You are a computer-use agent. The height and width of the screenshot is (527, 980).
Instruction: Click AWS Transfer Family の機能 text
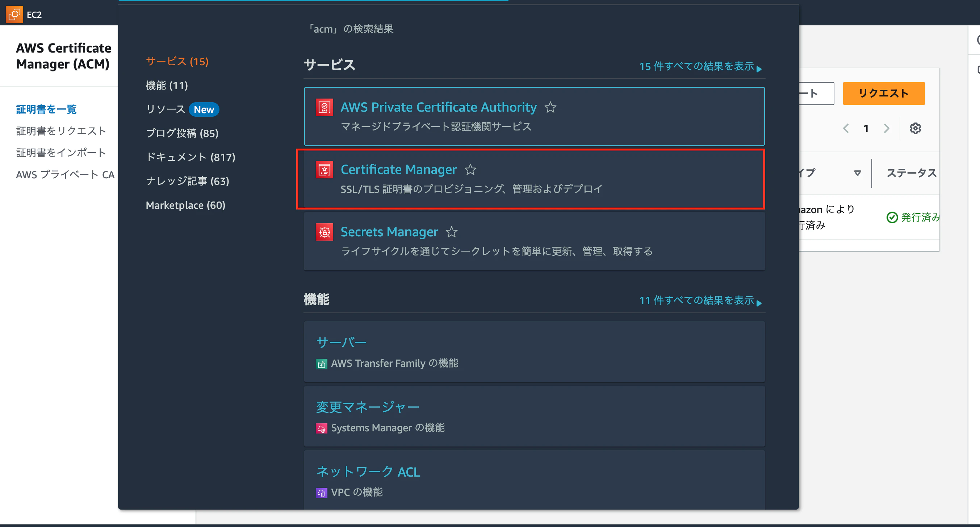click(394, 364)
